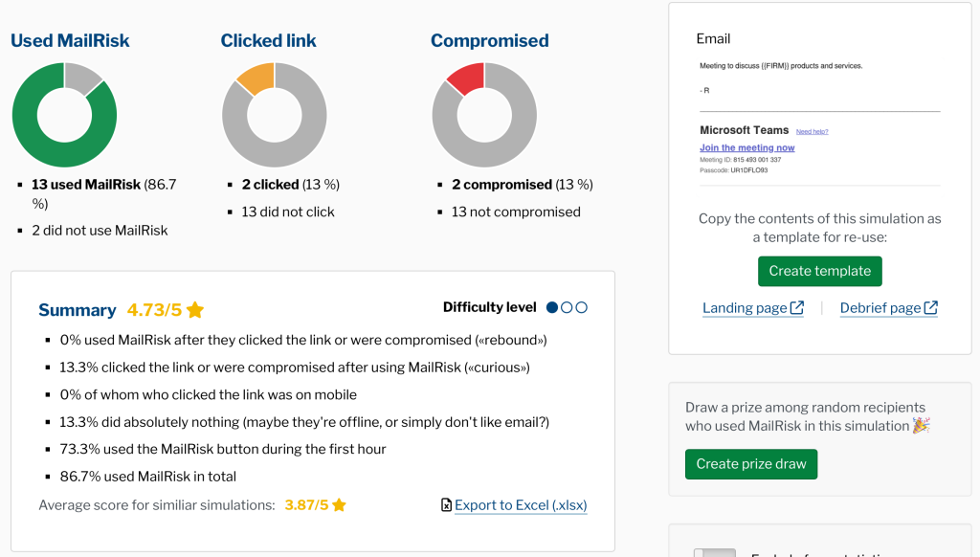Select the filled first difficulty level circle
The height and width of the screenshot is (557, 980).
pyautogui.click(x=552, y=308)
